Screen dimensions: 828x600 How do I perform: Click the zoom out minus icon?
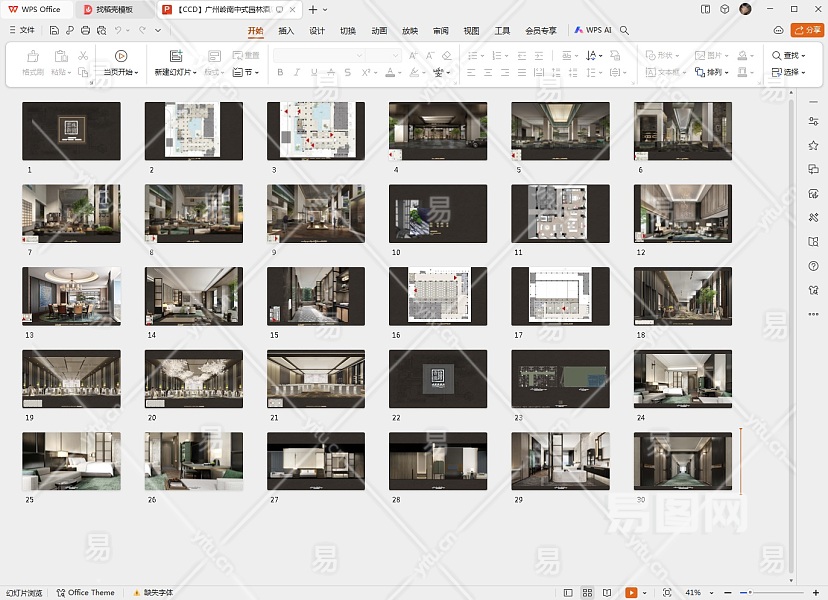(728, 593)
